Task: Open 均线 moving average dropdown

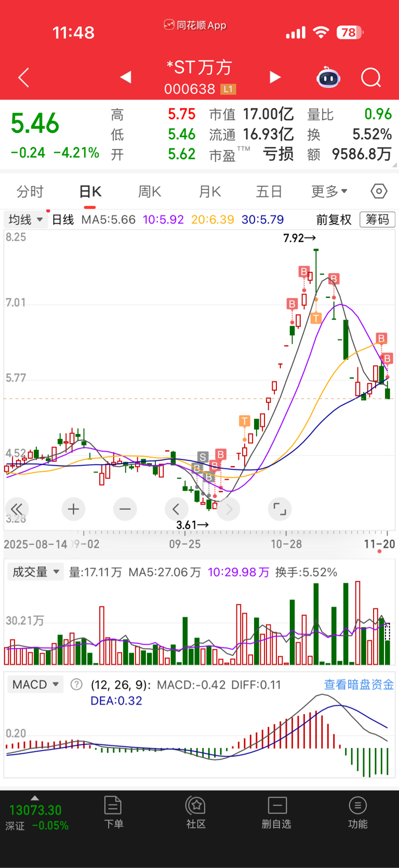Action: (x=25, y=219)
